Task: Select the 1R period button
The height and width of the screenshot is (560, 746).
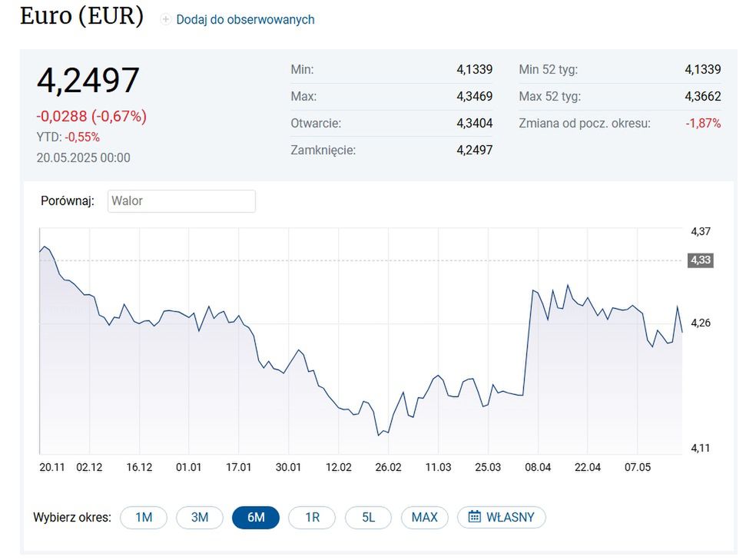Action: [312, 517]
